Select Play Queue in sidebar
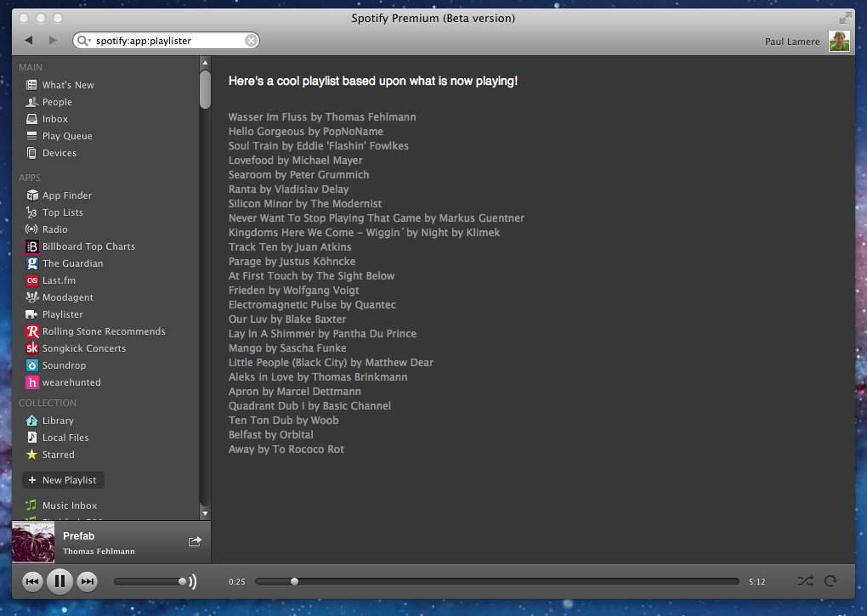This screenshot has width=867, height=616. 66,136
